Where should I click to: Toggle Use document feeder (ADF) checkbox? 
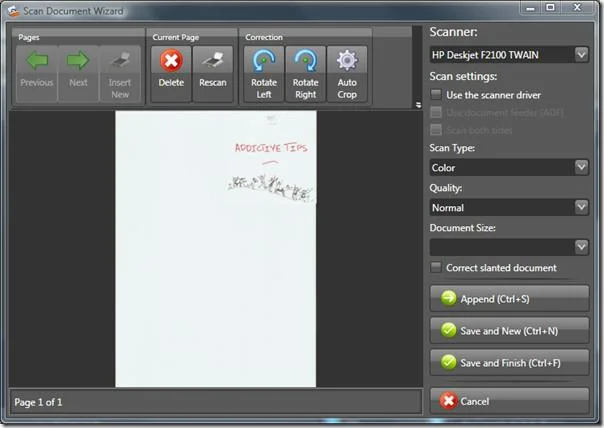[436, 111]
